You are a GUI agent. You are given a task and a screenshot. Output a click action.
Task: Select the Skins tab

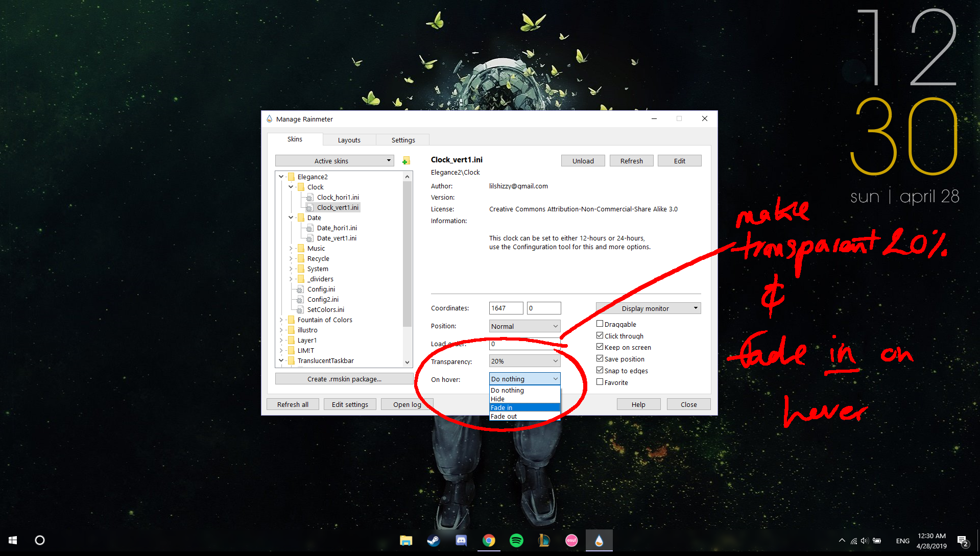(295, 139)
